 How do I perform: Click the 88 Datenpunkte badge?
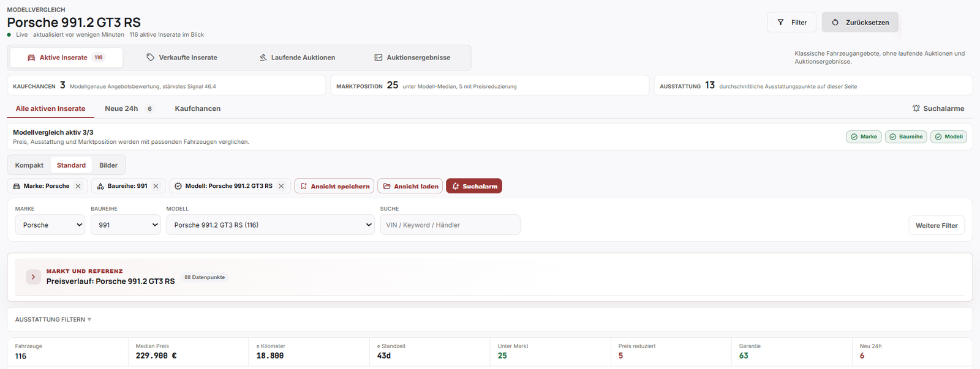[205, 277]
